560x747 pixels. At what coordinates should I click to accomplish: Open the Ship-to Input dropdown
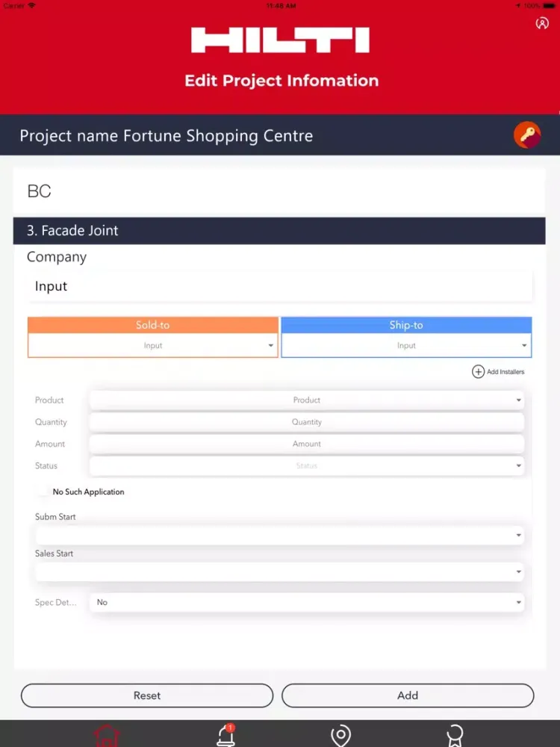(x=406, y=345)
